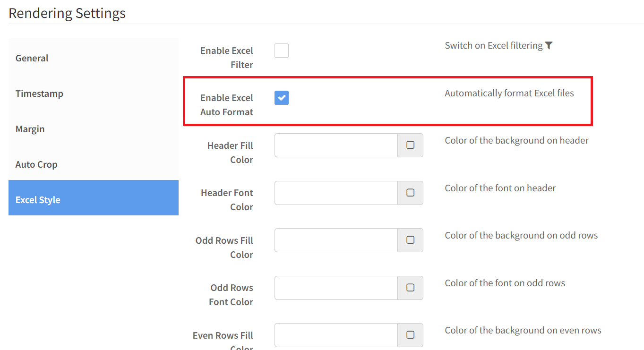
Task: Open the Odd Rows Fill Color picker swatch
Action: (x=410, y=240)
